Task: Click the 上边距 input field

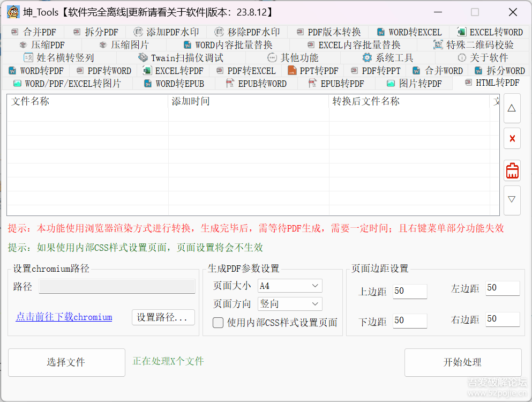Action: (x=410, y=291)
